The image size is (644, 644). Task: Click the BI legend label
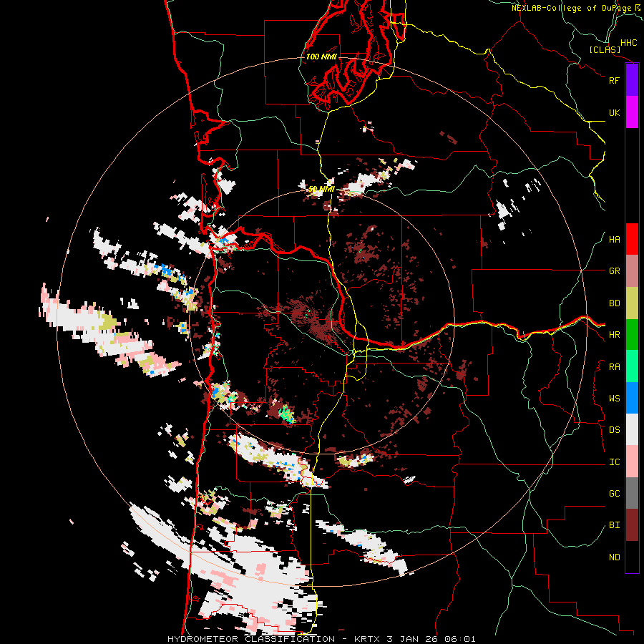point(614,525)
